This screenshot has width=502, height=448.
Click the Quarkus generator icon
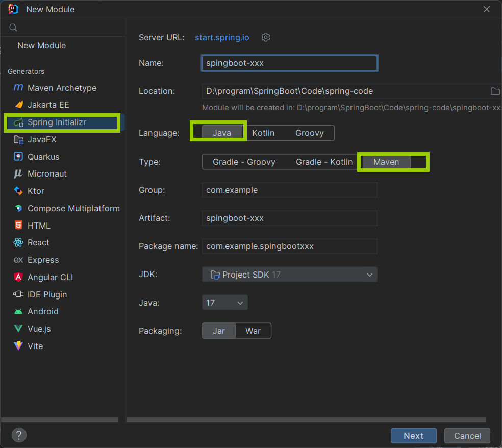[x=18, y=157]
